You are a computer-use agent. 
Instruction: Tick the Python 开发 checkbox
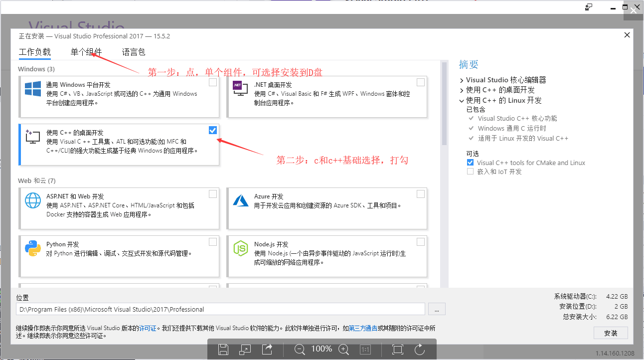pos(213,242)
